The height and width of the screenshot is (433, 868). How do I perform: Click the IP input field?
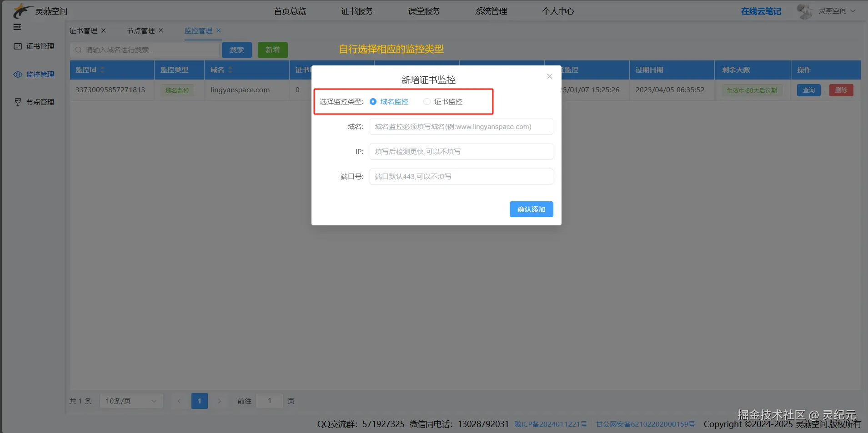click(462, 152)
